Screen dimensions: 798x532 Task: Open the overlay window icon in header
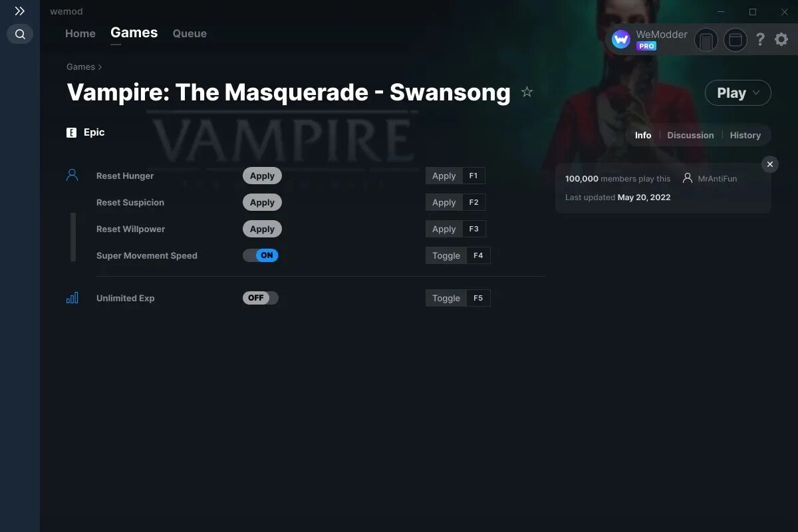(x=735, y=40)
